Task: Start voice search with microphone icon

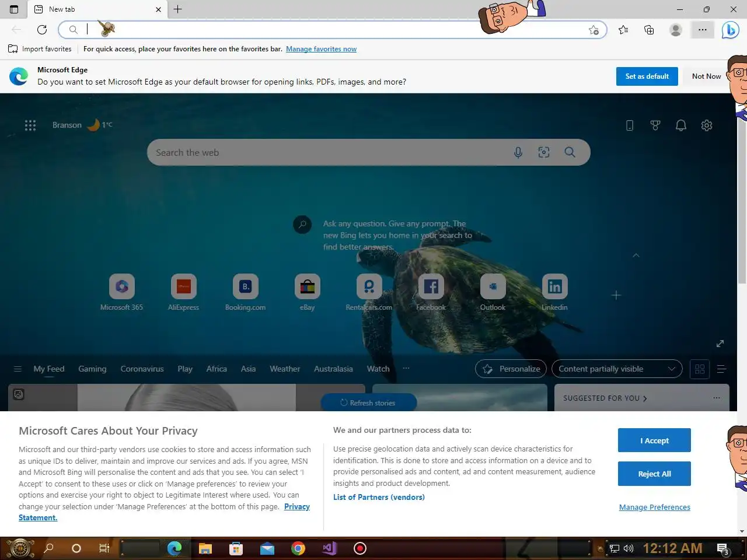Action: pyautogui.click(x=518, y=152)
